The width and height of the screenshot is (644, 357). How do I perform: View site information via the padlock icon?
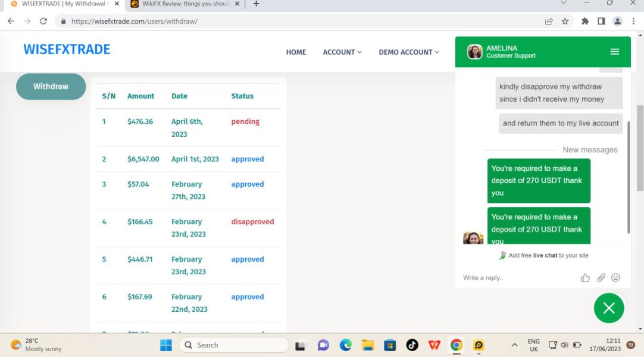coord(63,21)
